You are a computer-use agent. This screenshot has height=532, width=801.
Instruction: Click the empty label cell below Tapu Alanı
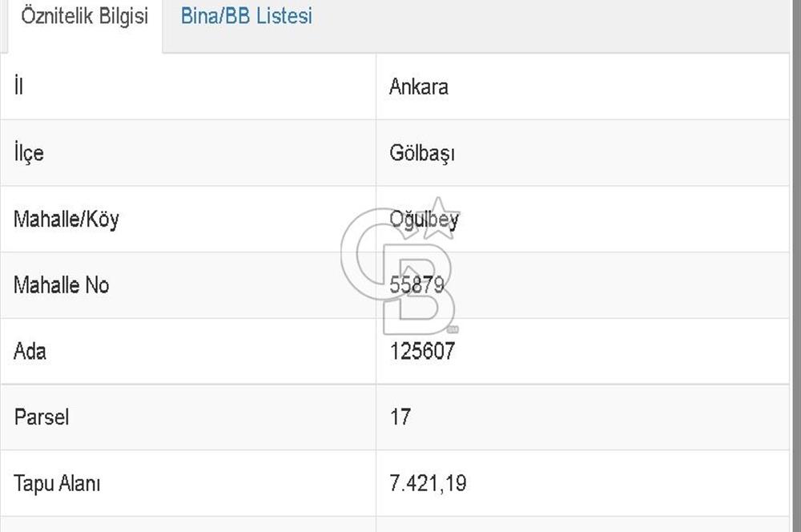point(188,525)
